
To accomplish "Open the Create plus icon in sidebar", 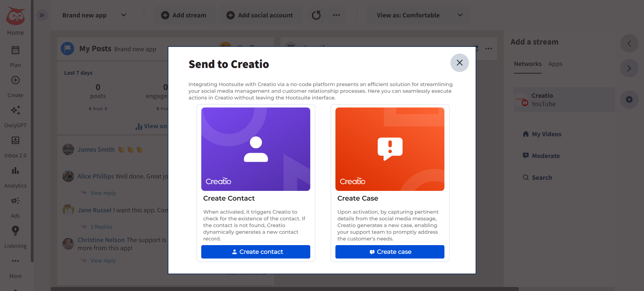I will click(x=15, y=80).
